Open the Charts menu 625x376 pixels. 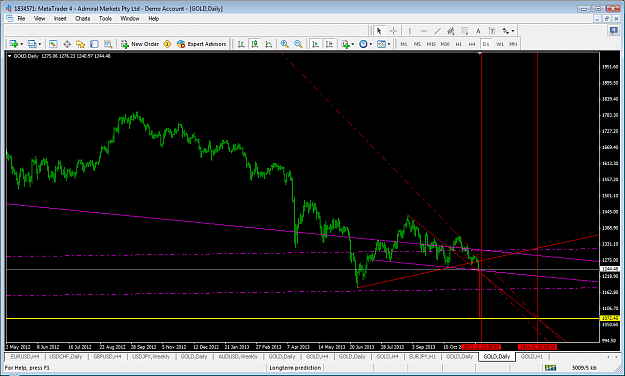point(83,18)
